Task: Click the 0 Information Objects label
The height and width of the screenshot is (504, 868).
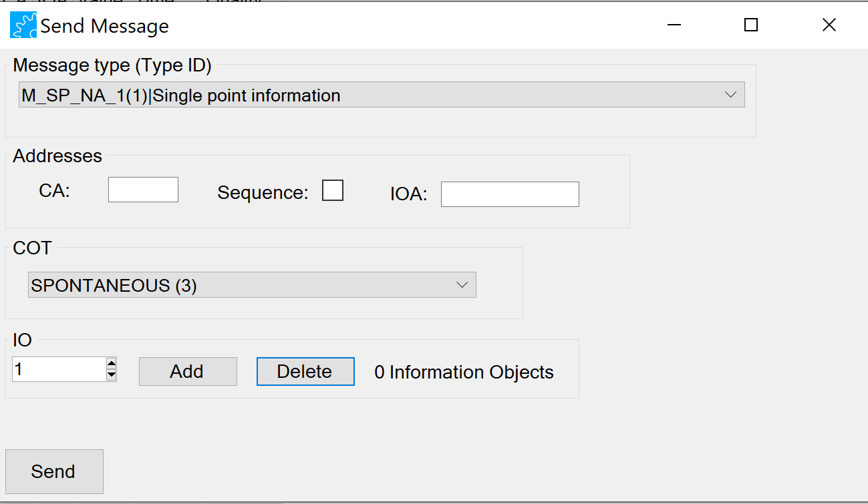Action: 464,372
